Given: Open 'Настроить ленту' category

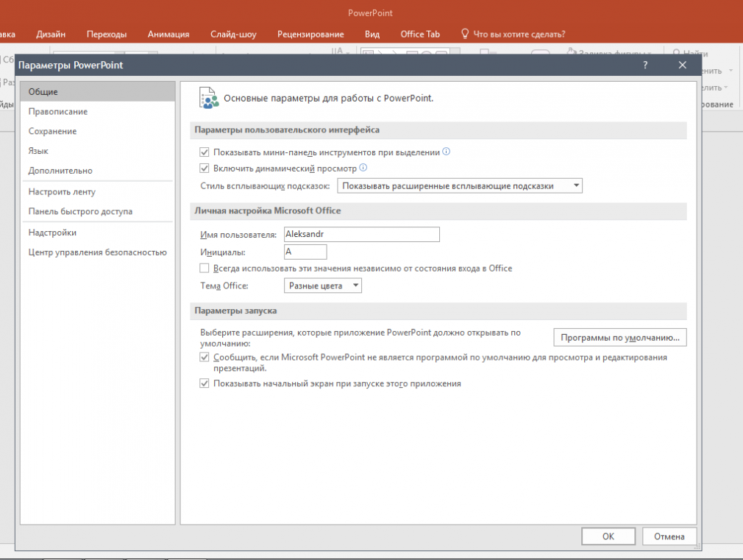Looking at the screenshot, I should point(98,191).
